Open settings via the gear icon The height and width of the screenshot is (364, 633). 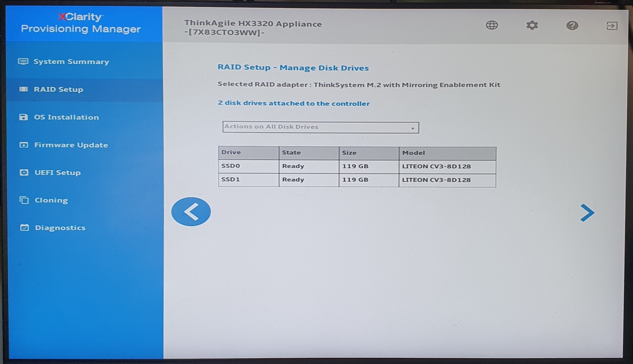(x=532, y=25)
